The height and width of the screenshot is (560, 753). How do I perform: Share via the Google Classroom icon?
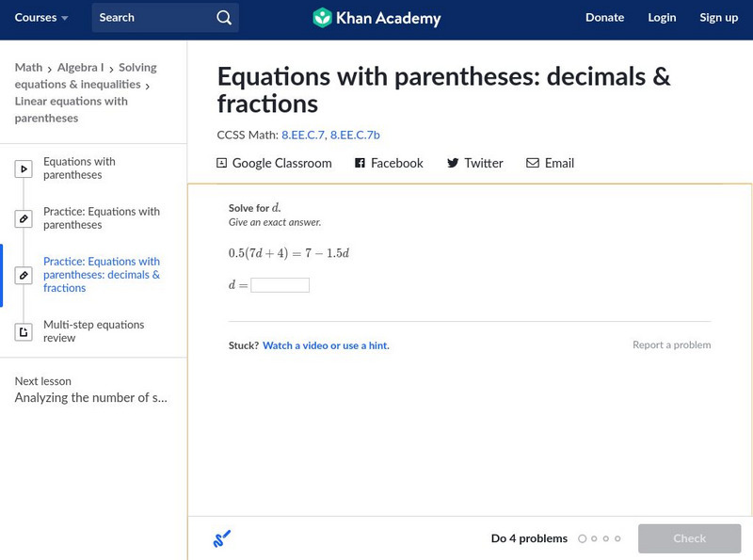point(222,163)
